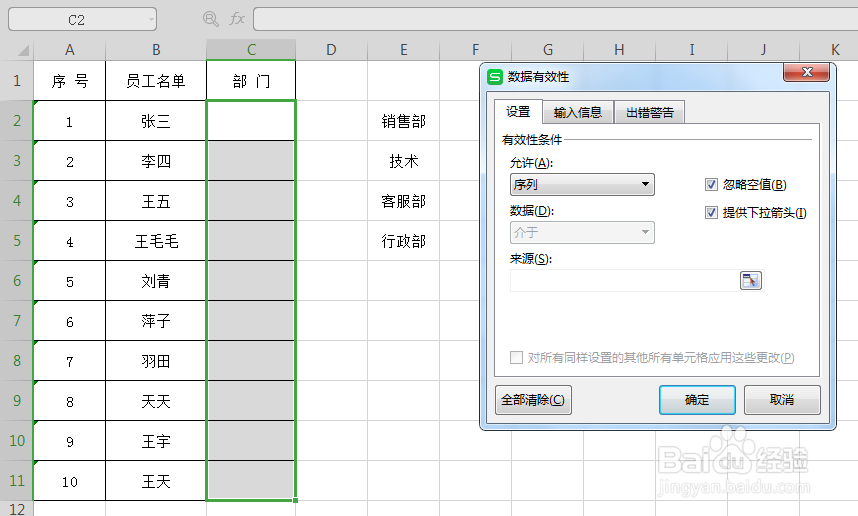Select column E header

coord(404,50)
